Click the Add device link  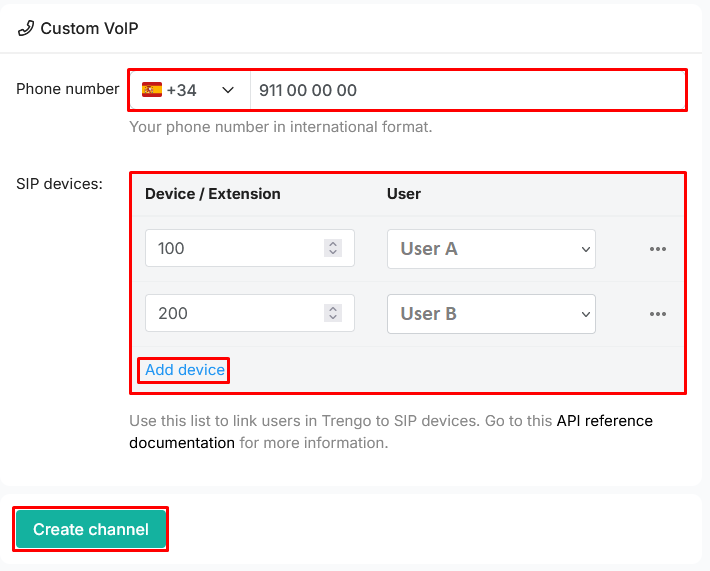(x=185, y=370)
